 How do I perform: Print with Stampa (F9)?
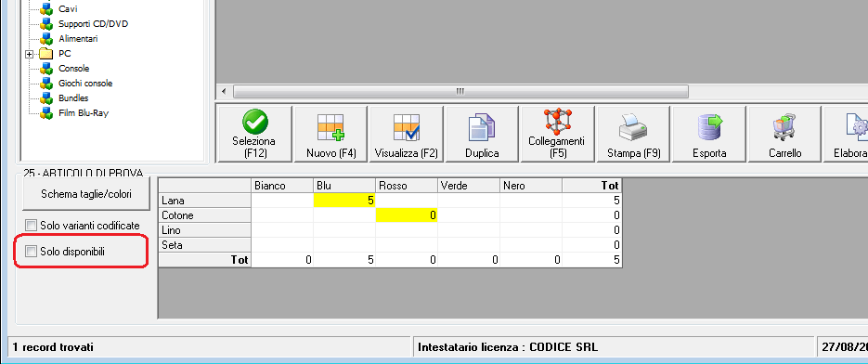click(x=633, y=134)
